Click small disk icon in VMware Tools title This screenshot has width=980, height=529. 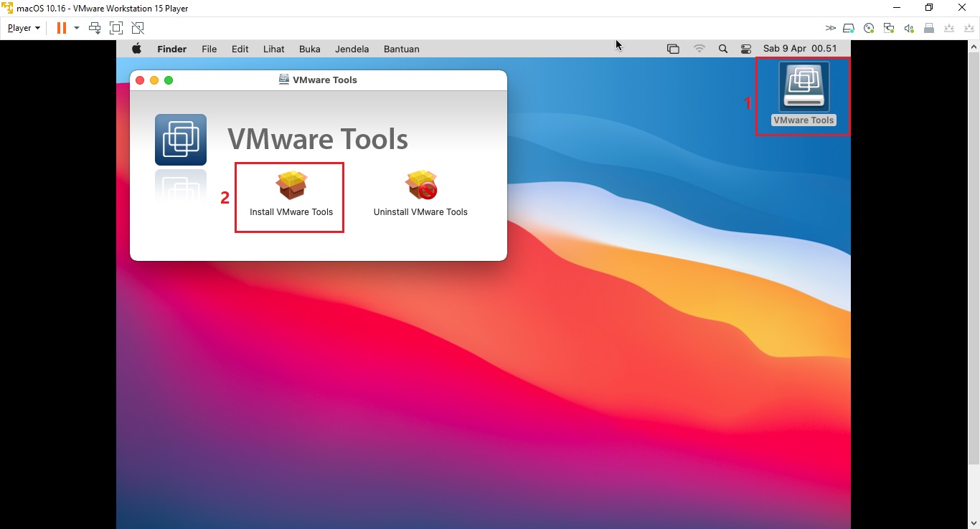click(x=284, y=80)
